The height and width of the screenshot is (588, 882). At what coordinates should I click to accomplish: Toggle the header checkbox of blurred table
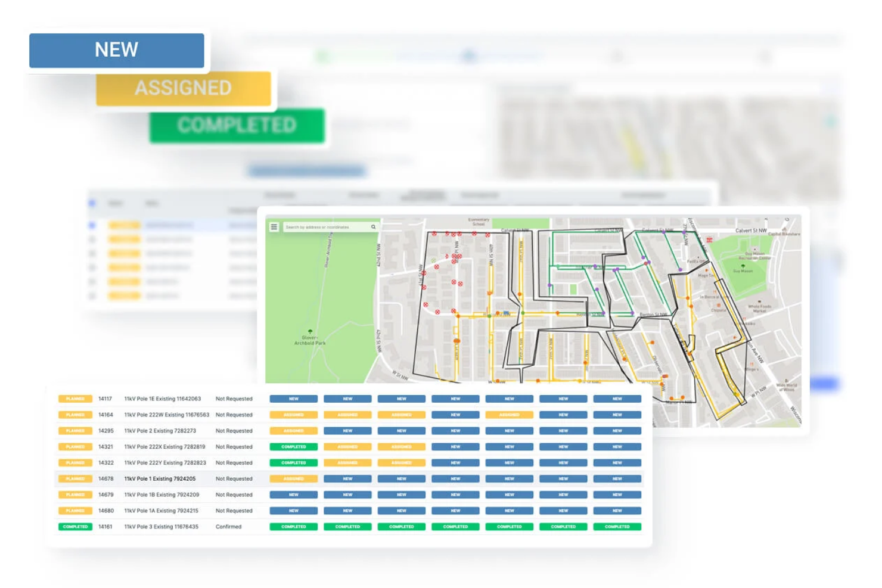point(92,203)
